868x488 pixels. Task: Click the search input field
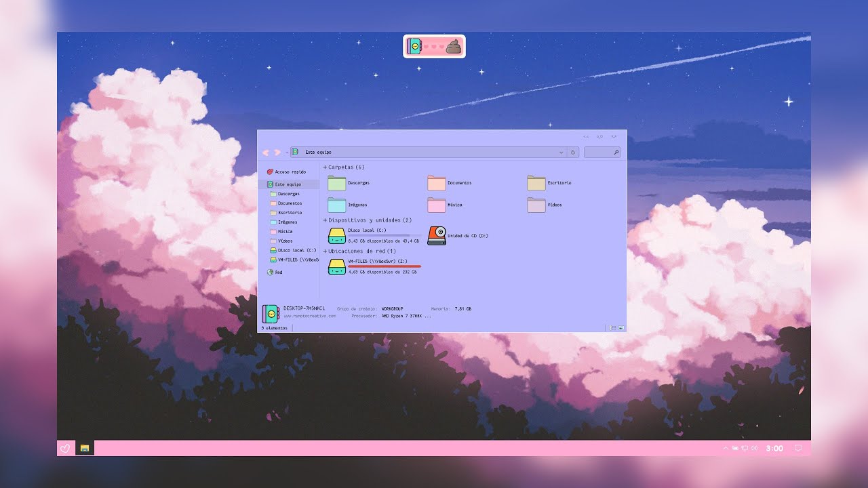tap(598, 152)
